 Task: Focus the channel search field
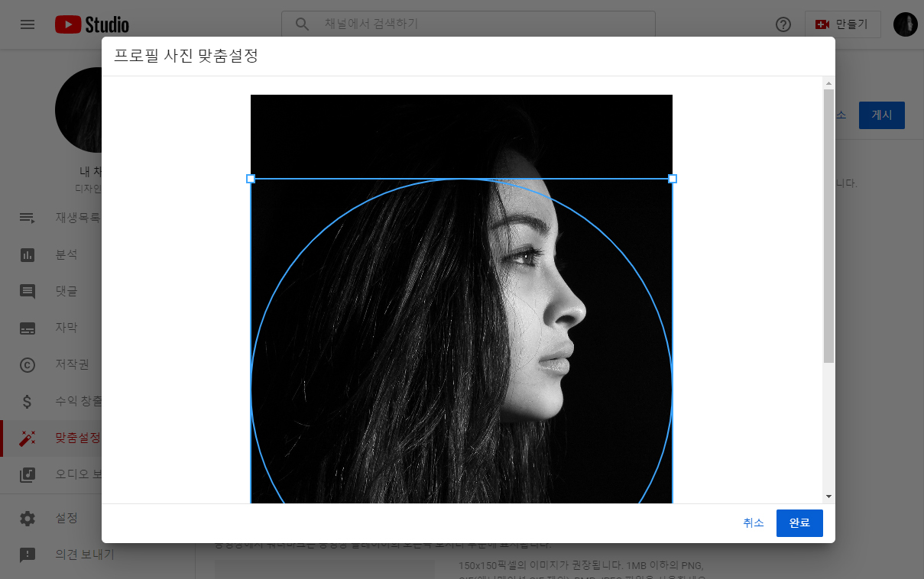coord(468,24)
